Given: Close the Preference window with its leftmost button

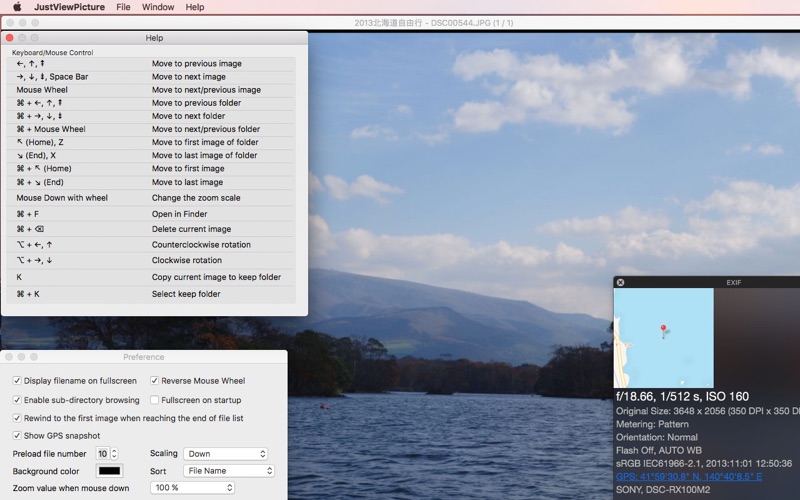Looking at the screenshot, I should (x=9, y=357).
